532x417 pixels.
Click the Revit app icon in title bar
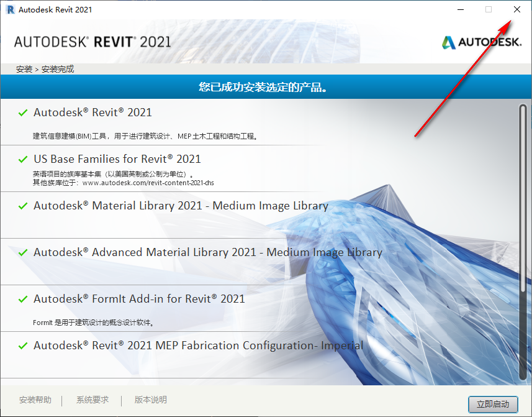(9, 9)
